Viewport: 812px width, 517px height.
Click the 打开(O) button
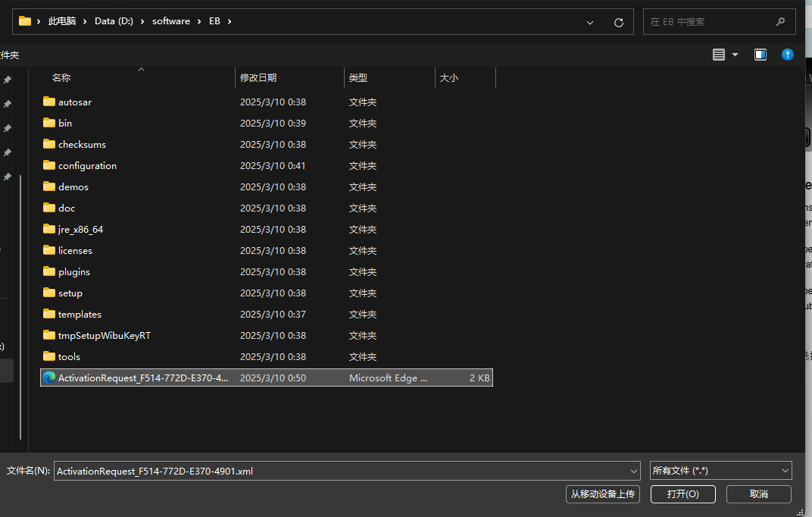point(682,493)
